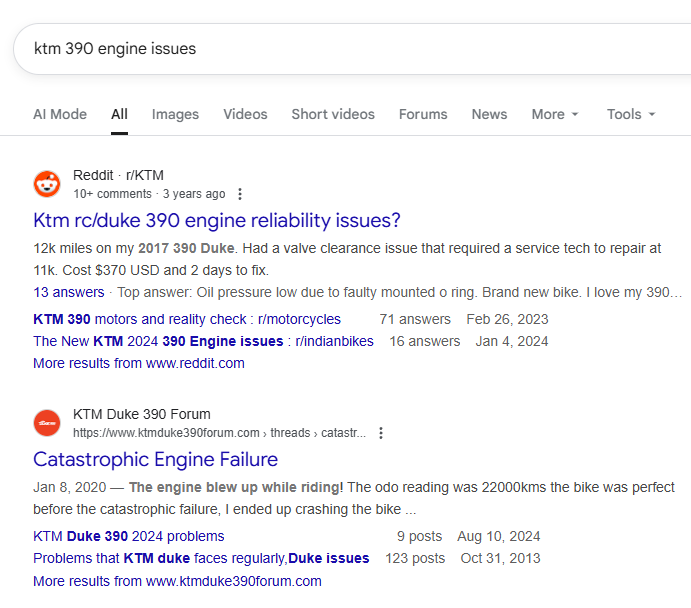Select the AI Mode tab
Image resolution: width=691 pixels, height=608 pixels.
[60, 114]
